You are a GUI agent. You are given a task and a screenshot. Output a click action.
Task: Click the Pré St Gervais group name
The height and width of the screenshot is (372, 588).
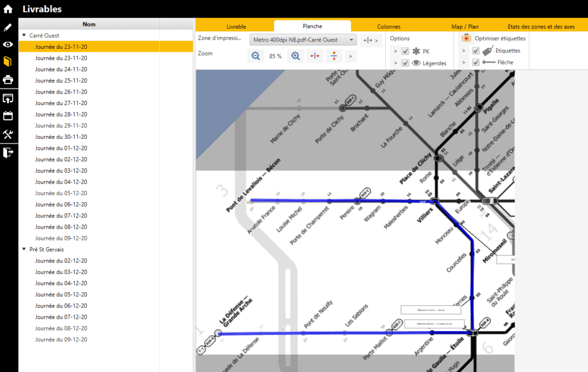pyautogui.click(x=47, y=249)
